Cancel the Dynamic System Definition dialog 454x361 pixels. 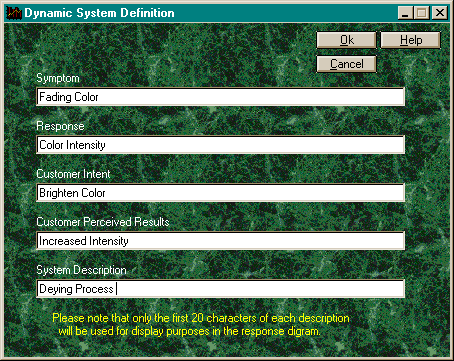point(346,64)
